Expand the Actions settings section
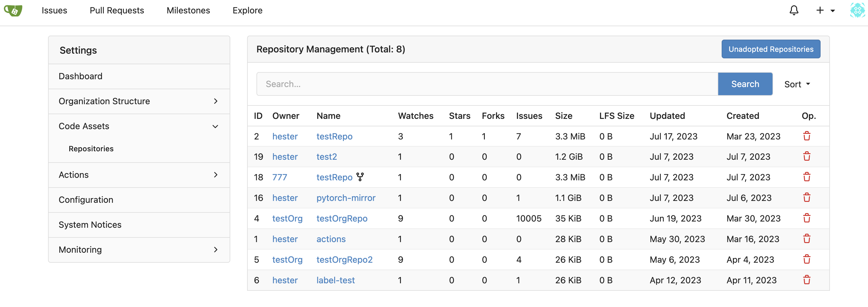Viewport: 868px width, 307px height. point(139,175)
